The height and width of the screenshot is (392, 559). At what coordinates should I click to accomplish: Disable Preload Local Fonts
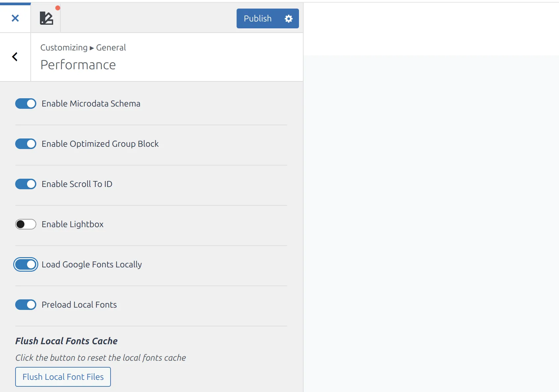click(25, 305)
